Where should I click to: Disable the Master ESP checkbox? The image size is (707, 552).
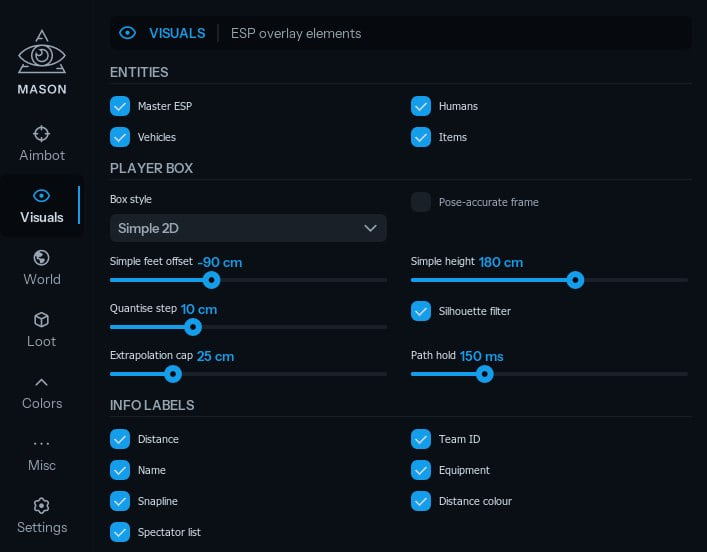click(x=120, y=106)
